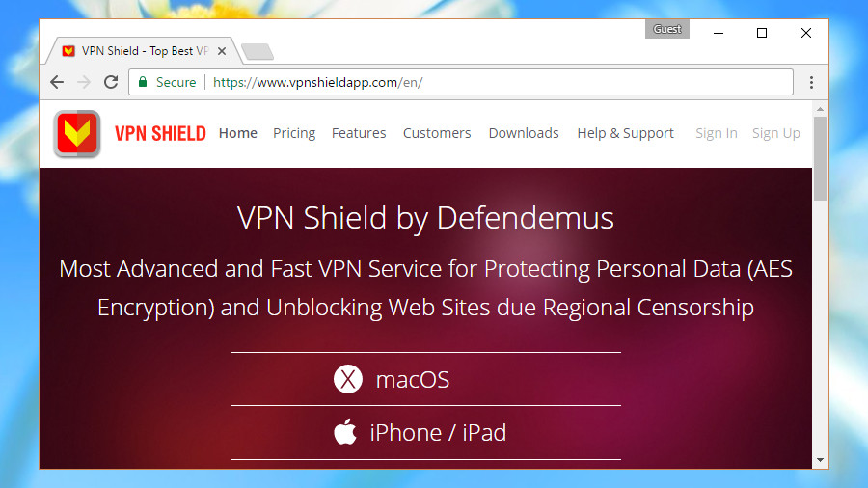Image resolution: width=868 pixels, height=488 pixels.
Task: Reload the page with the refresh icon
Action: coord(111,82)
